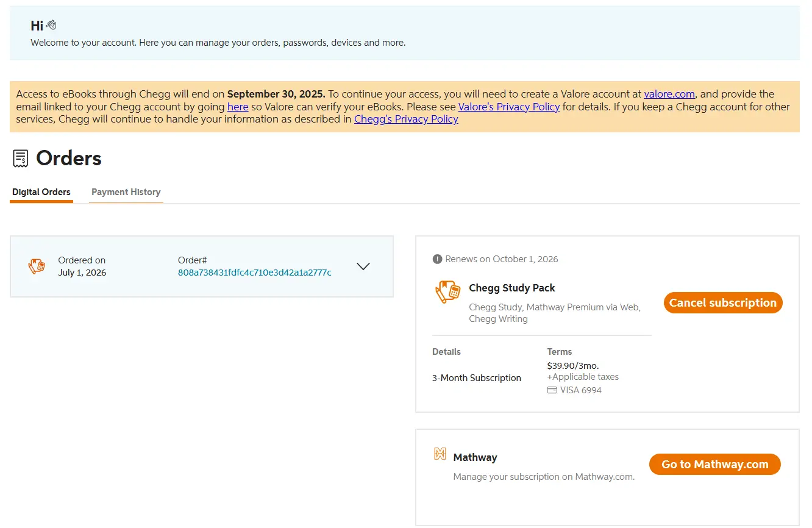Image resolution: width=812 pixels, height=528 pixels.
Task: Open Chegg's Privacy Policy link
Action: [406, 119]
